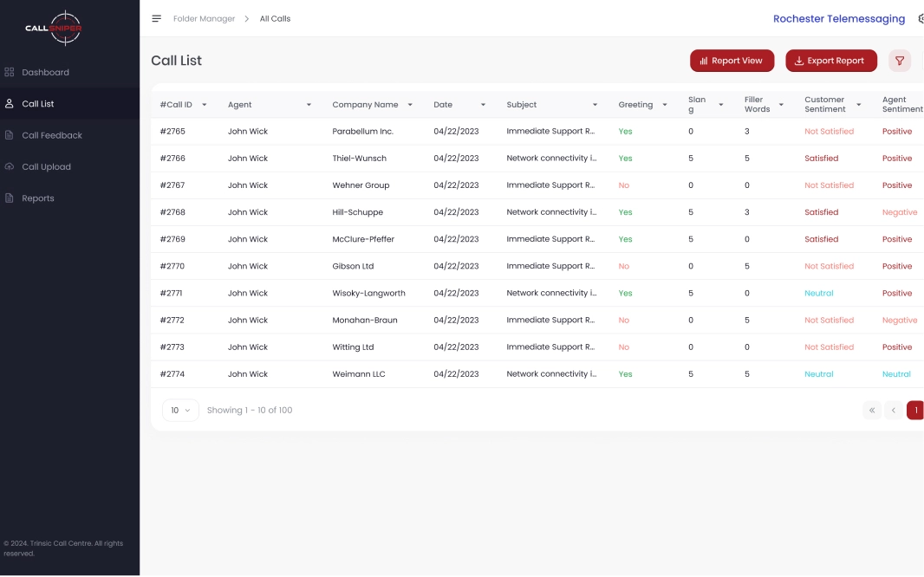Open the Date column sort arrow
924x577 pixels.
point(483,105)
